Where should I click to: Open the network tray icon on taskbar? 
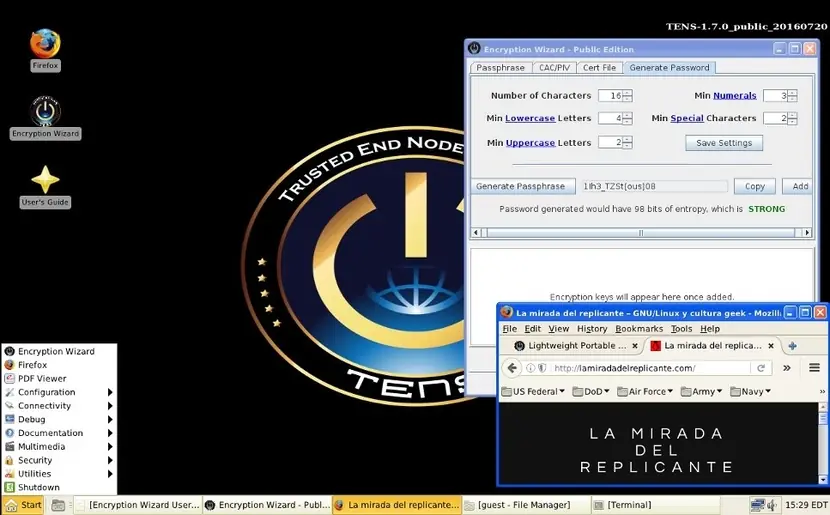(x=758, y=505)
